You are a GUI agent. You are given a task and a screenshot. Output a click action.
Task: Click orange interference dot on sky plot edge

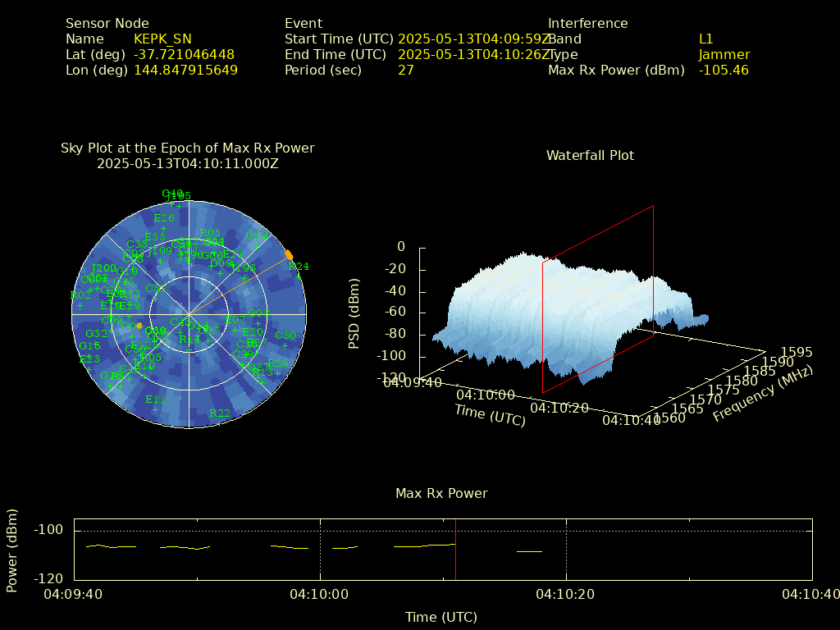[x=289, y=254]
